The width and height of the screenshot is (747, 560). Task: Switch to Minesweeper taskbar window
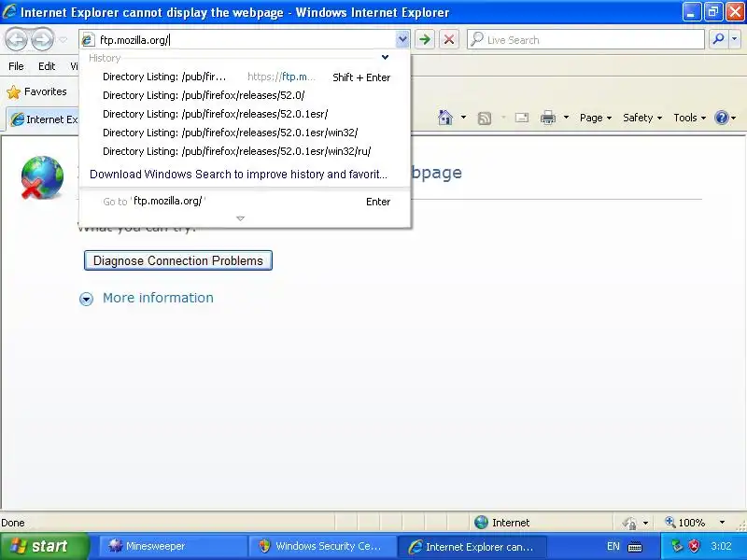[173, 546]
